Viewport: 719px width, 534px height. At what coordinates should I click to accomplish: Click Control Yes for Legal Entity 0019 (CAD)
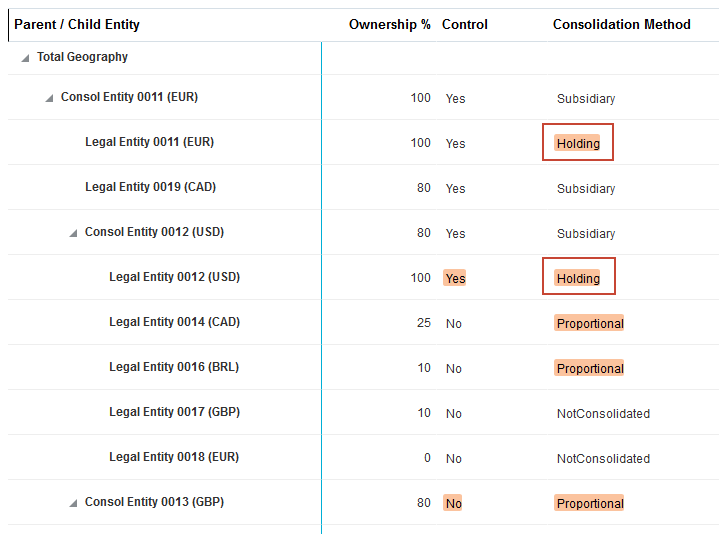click(455, 188)
